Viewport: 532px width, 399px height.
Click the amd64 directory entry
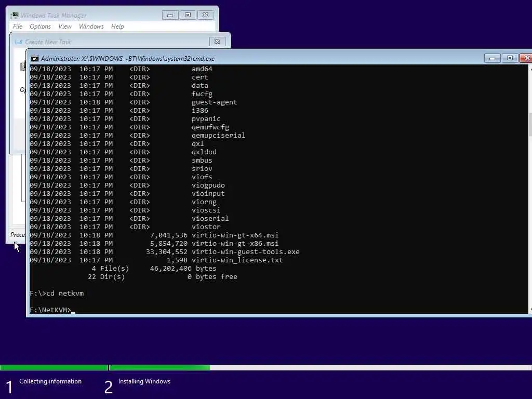coord(202,69)
